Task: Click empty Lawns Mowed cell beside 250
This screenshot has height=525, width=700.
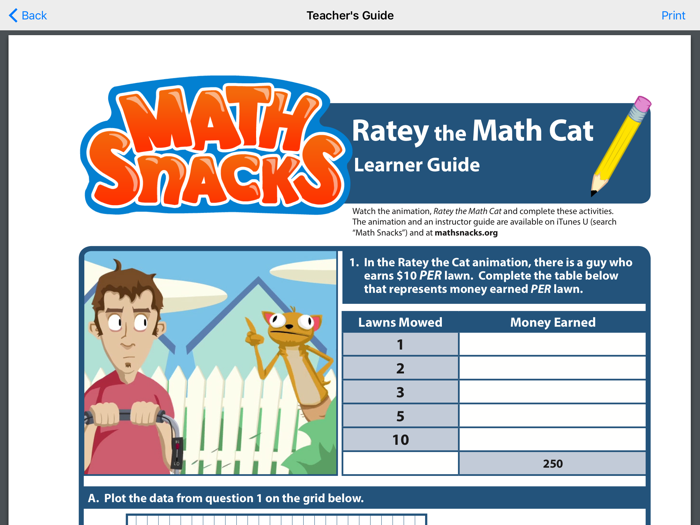Action: [x=400, y=463]
